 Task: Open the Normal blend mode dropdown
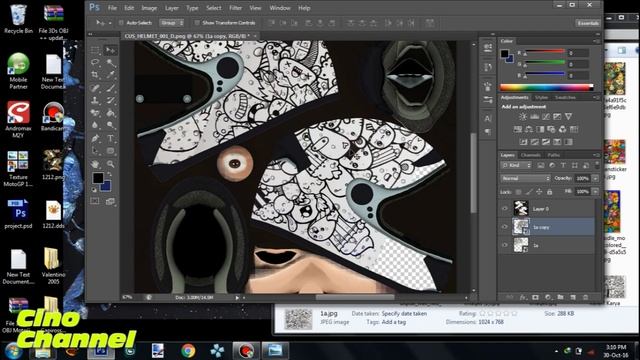click(525, 178)
